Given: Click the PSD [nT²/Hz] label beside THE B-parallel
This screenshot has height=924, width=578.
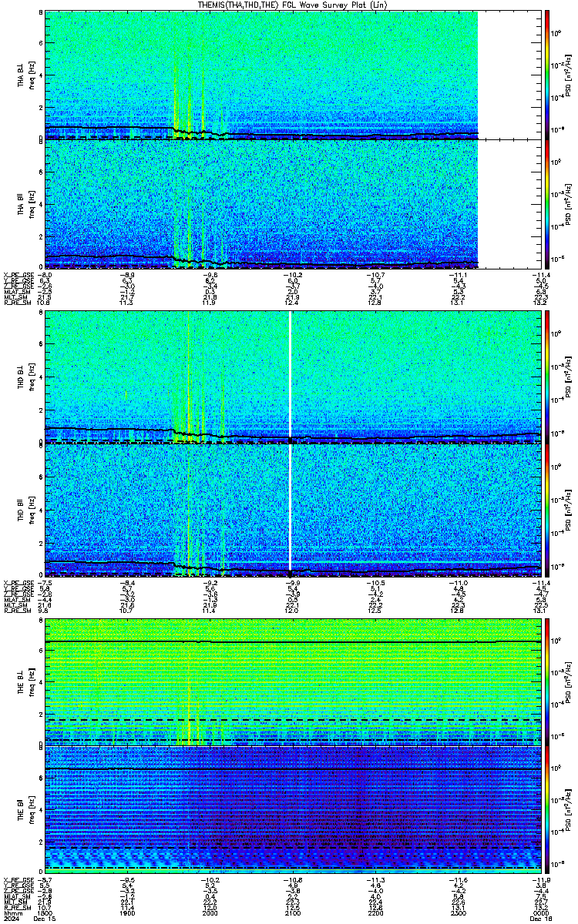Looking at the screenshot, I should pos(569,808).
